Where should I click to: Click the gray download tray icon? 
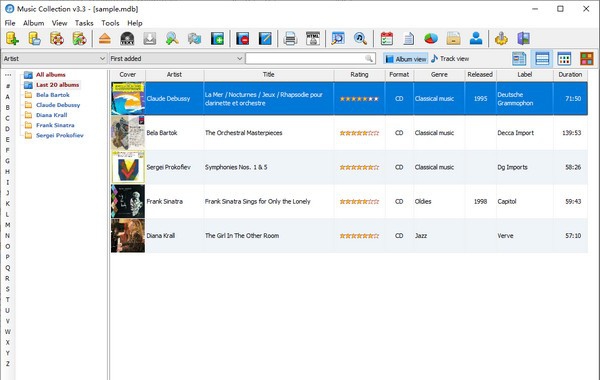tap(150, 39)
